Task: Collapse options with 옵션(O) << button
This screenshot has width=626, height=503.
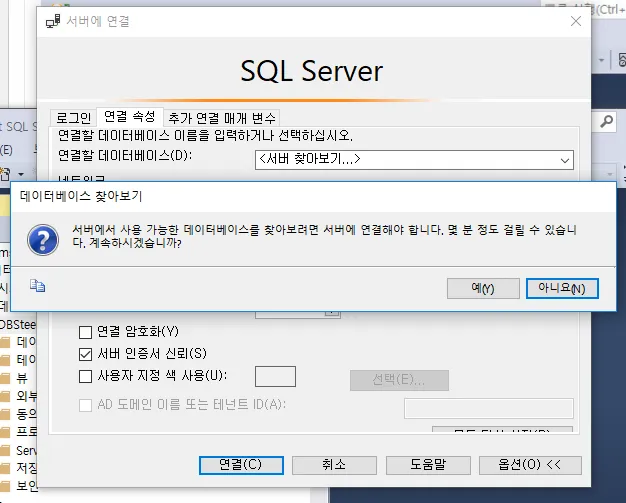Action: click(530, 465)
